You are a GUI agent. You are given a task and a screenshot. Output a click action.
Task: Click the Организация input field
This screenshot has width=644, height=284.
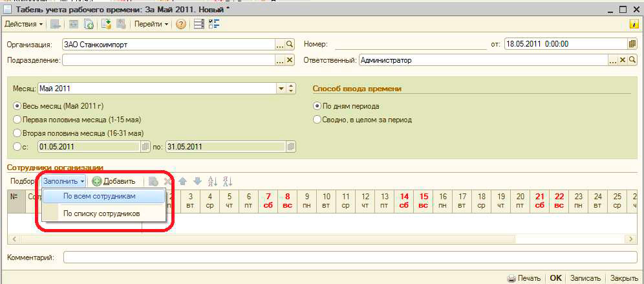point(168,45)
